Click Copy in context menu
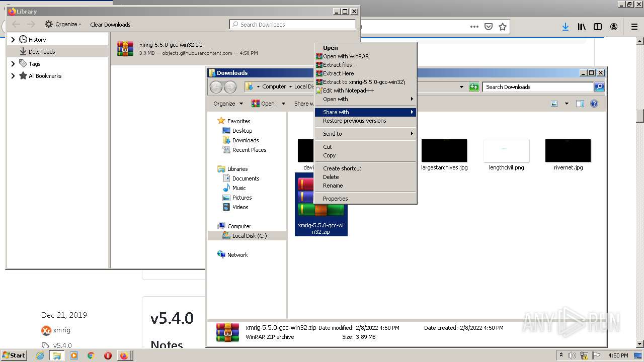The height and width of the screenshot is (362, 644). (365, 155)
